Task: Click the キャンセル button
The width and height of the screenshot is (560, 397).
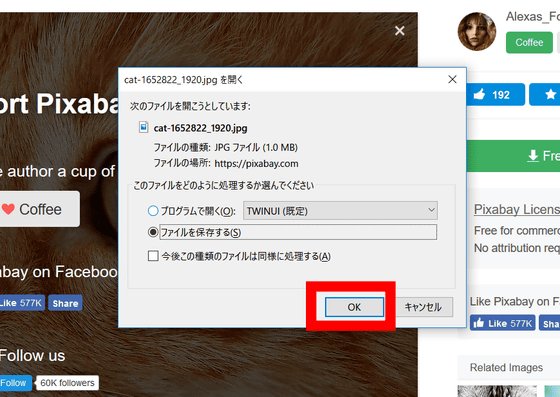Action: pos(423,307)
